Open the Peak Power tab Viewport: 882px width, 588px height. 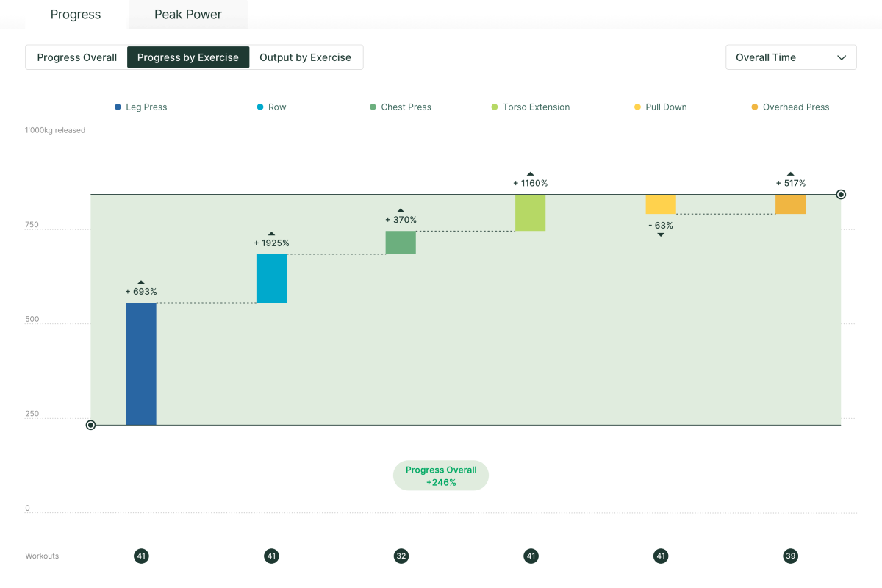click(188, 15)
